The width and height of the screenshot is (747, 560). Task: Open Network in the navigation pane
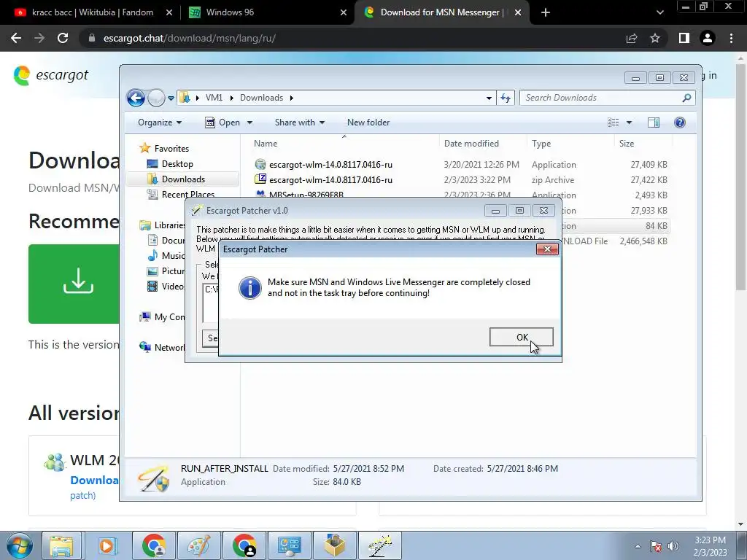click(162, 348)
